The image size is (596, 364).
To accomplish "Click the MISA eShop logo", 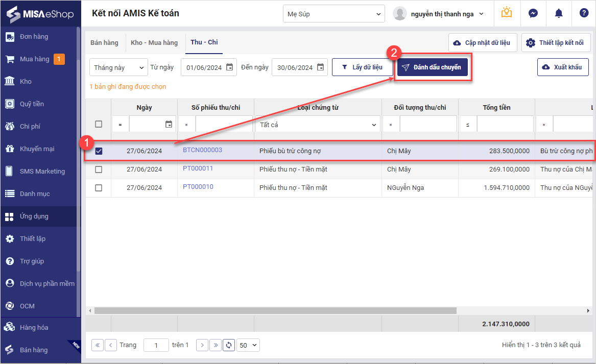I will [40, 14].
